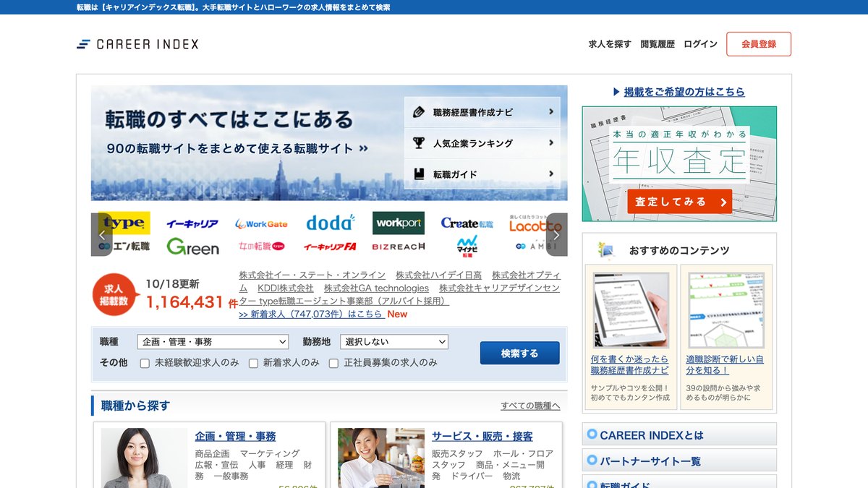
Task: Open the type job site logo
Action: [x=124, y=223]
